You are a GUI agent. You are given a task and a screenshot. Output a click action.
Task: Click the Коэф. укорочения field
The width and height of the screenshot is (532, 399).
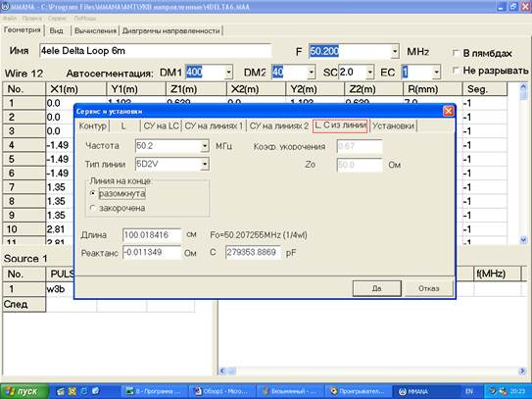click(360, 146)
